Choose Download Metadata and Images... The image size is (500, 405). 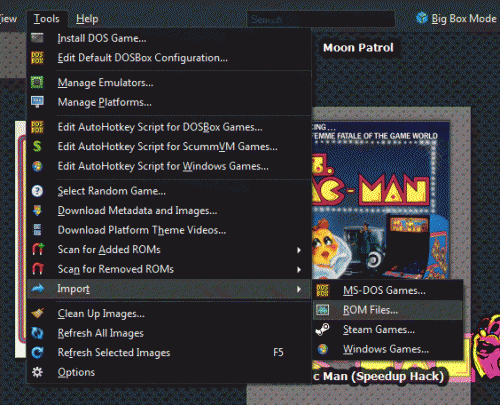[x=169, y=210]
